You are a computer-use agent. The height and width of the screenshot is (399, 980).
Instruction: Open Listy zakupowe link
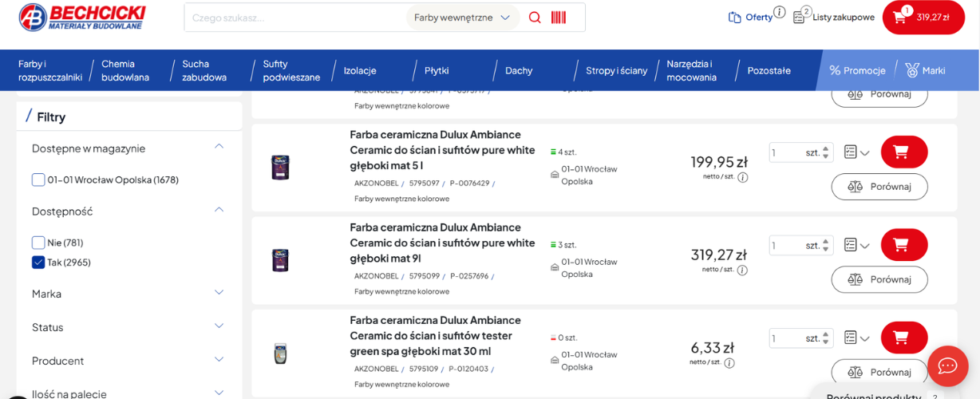pos(834,17)
